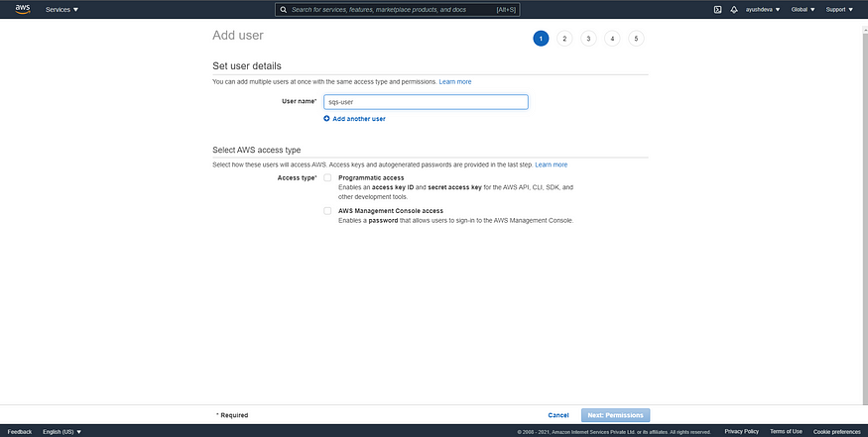The width and height of the screenshot is (868, 437).
Task: Click the page vertical scrollbar
Action: pyautogui.click(x=864, y=221)
